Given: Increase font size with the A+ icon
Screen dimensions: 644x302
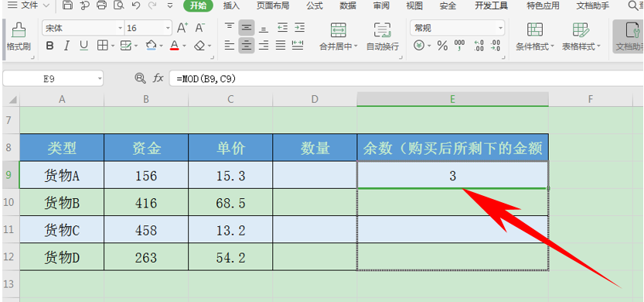Looking at the screenshot, I should click(182, 28).
